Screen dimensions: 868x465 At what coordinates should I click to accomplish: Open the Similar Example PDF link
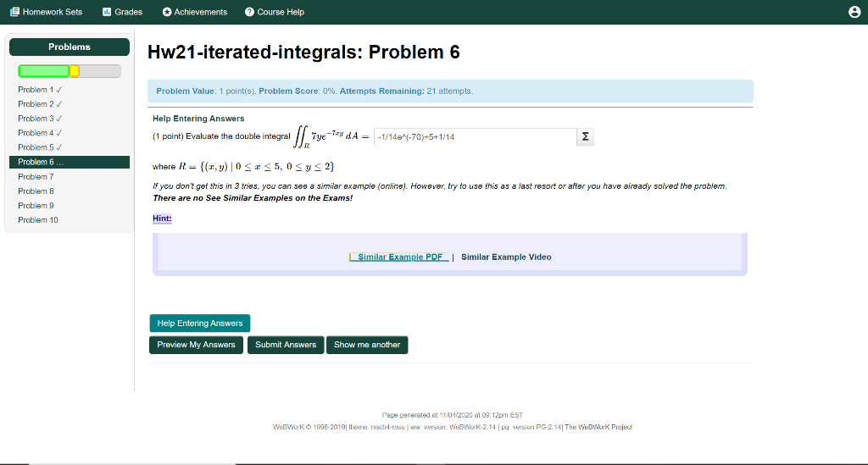pos(398,257)
